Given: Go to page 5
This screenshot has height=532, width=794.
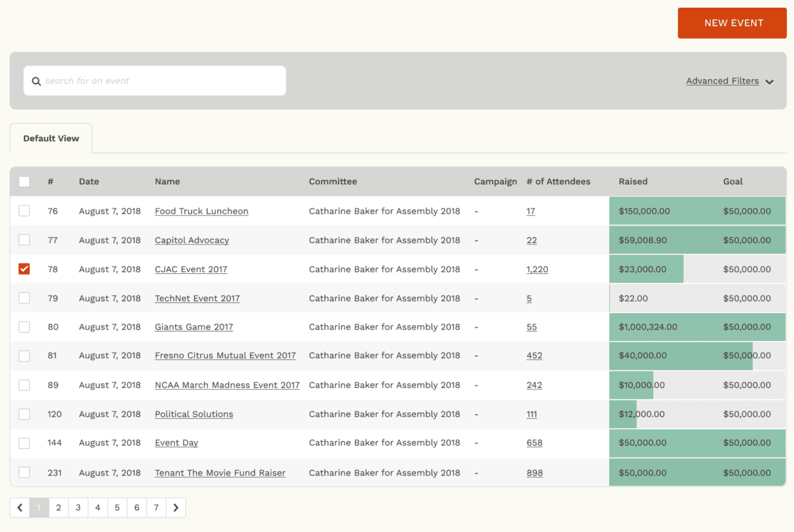Looking at the screenshot, I should coord(117,508).
